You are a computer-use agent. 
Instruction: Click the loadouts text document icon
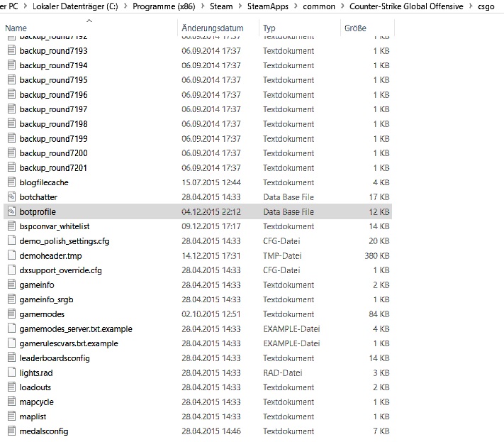[11, 387]
